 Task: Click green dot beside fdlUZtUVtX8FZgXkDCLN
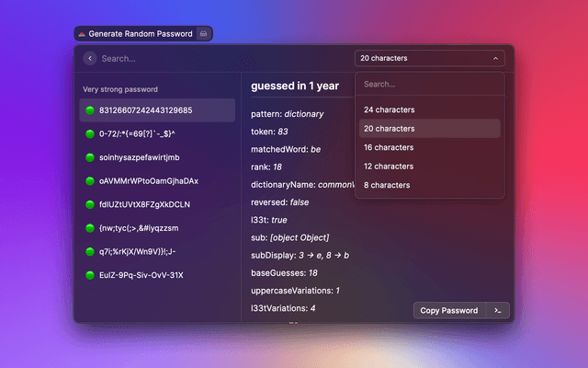(90, 204)
